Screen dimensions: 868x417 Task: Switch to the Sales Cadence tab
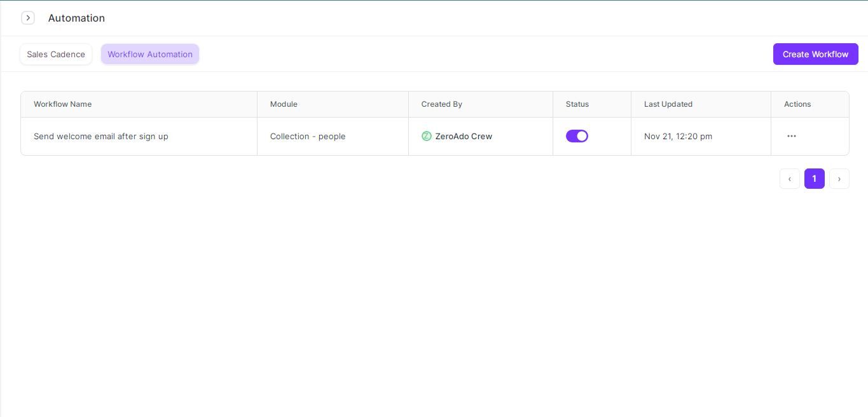point(55,54)
